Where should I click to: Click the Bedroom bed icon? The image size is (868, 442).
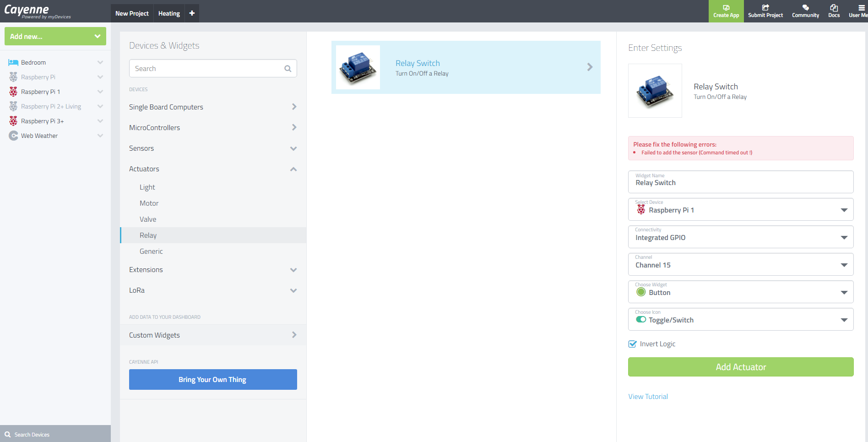(x=13, y=62)
